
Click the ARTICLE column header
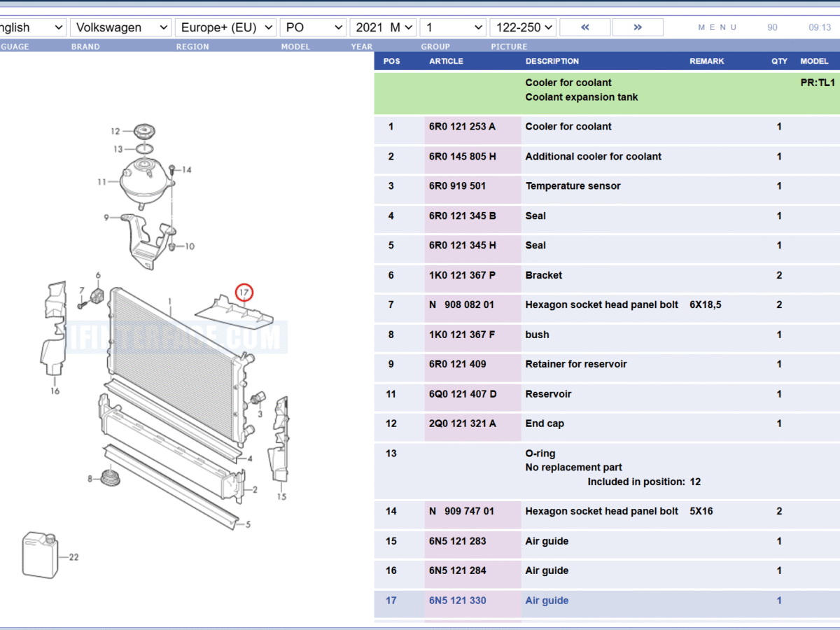[446, 61]
